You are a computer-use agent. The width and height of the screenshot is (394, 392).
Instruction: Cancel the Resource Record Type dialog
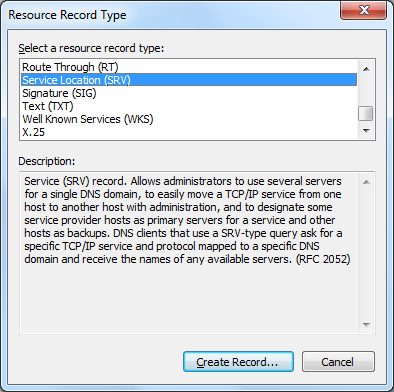point(338,362)
